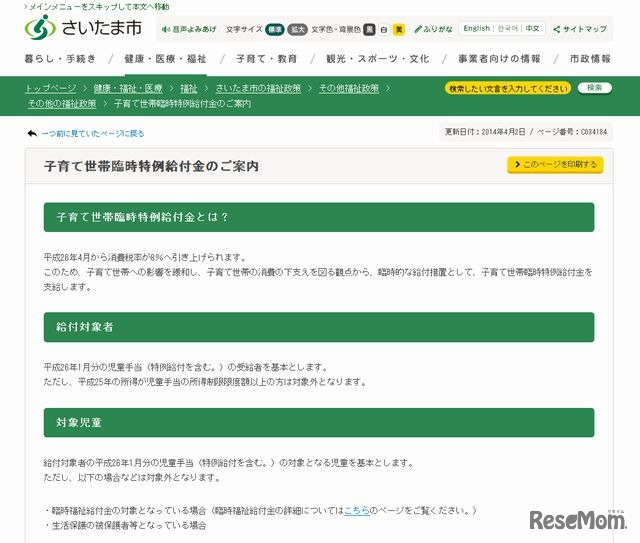Go to トップページ breadcrumb
640x543 pixels.
click(51, 88)
